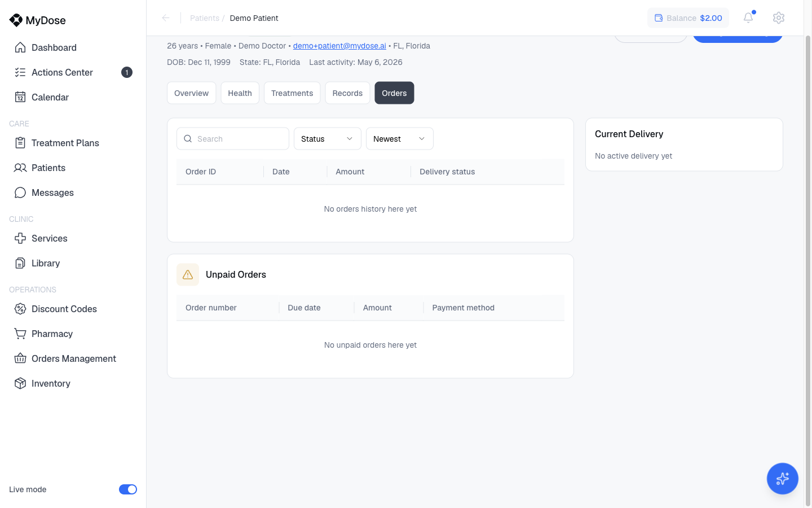Screen dimensions: 812x508
Task: Click the Messages chat bubble icon
Action: (20, 192)
